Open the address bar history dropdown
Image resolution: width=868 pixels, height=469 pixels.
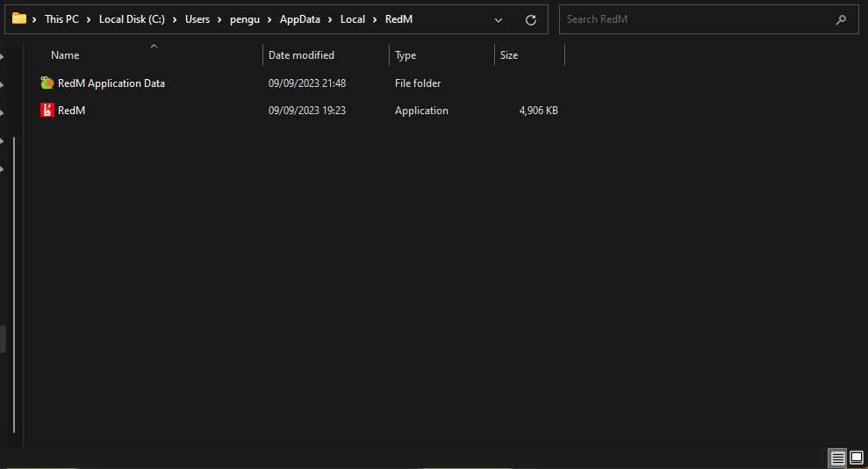click(x=499, y=20)
